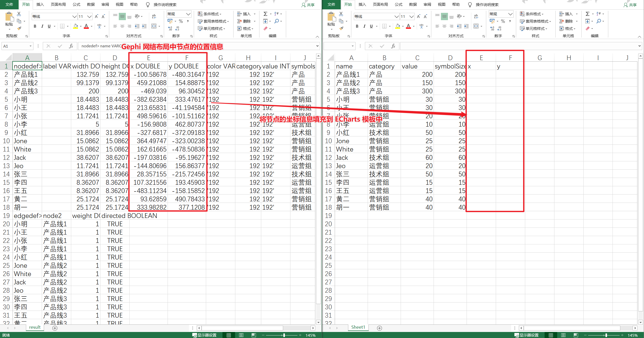Open Name Box dropdown in left window
644x338 pixels.
pos(30,46)
